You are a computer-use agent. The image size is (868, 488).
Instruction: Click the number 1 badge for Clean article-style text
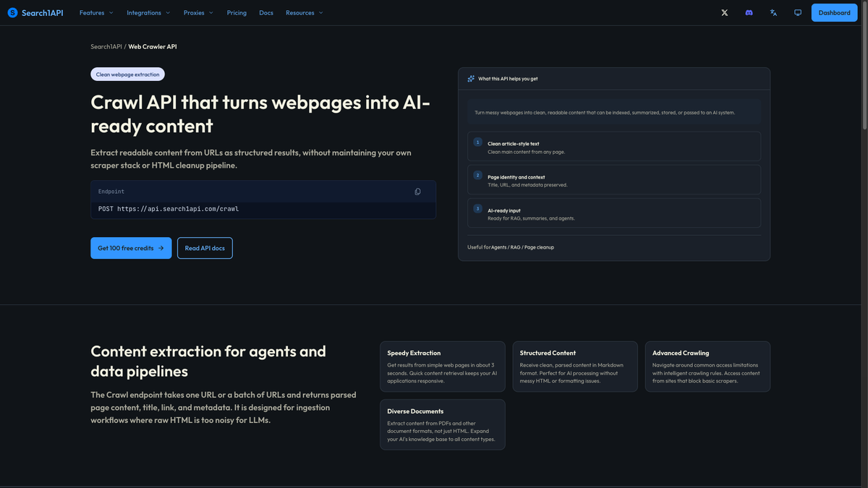[x=477, y=142]
